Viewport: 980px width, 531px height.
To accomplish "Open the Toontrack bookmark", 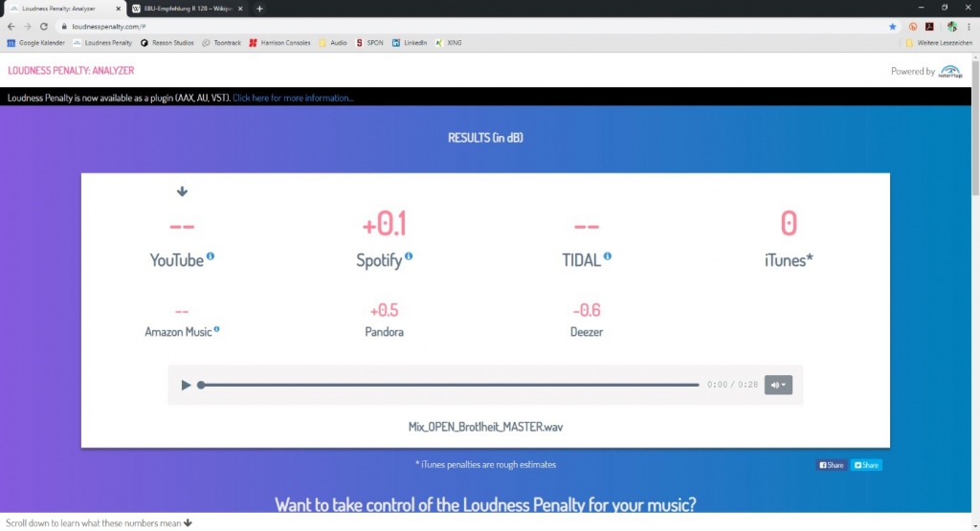I will click(x=221, y=43).
